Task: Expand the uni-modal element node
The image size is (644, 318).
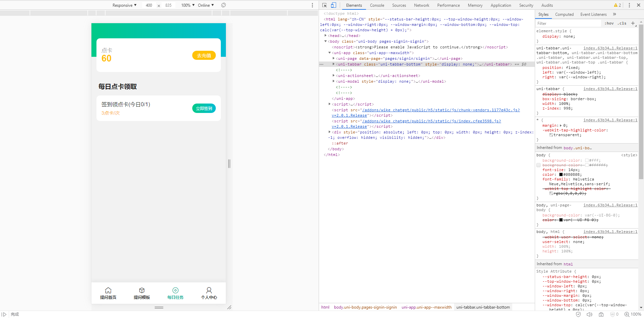Action: pos(333,81)
